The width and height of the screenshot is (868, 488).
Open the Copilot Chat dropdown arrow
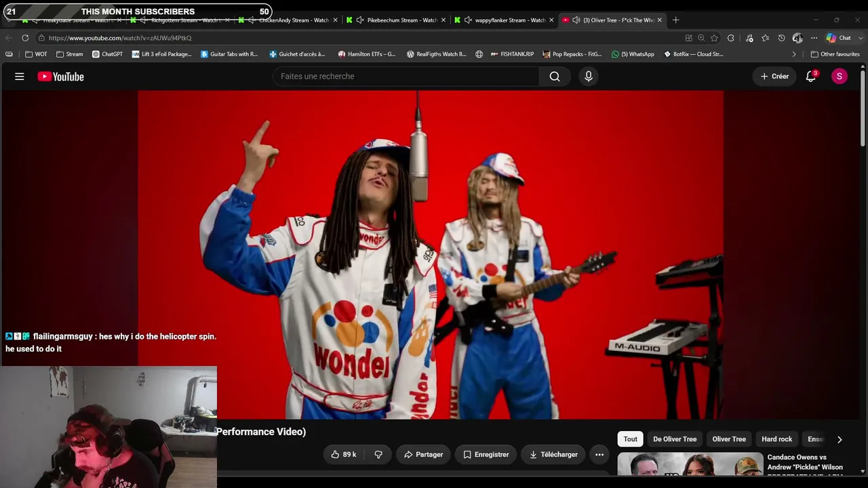[860, 38]
